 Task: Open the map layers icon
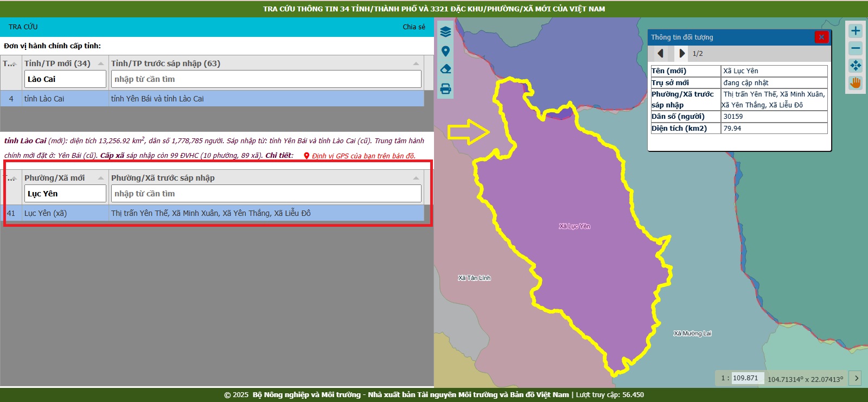point(445,32)
